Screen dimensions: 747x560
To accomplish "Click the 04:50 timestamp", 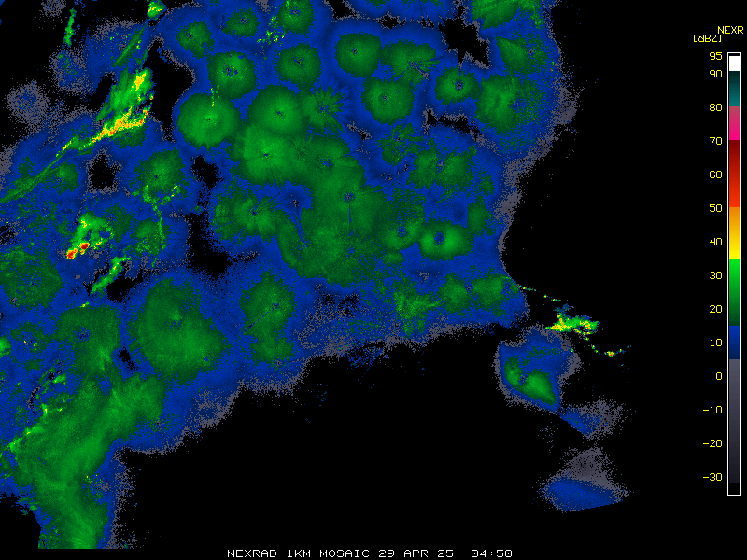I will click(x=492, y=553).
